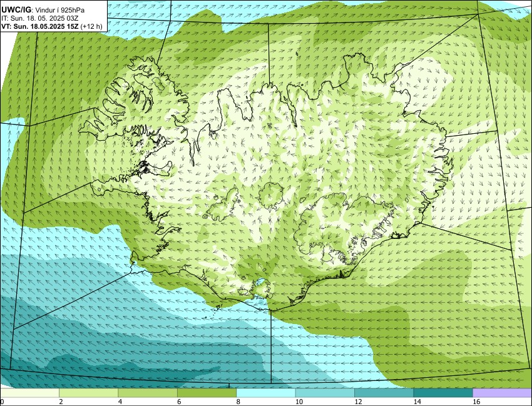Click the legend value '6'
Viewport: 532px width, 406px height.
(x=179, y=402)
